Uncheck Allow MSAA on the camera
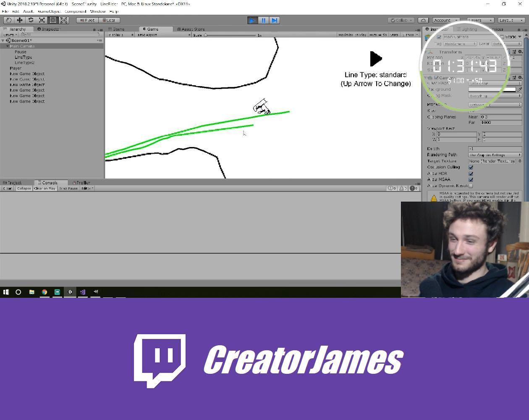Viewport: 529px width, 420px height. (471, 179)
